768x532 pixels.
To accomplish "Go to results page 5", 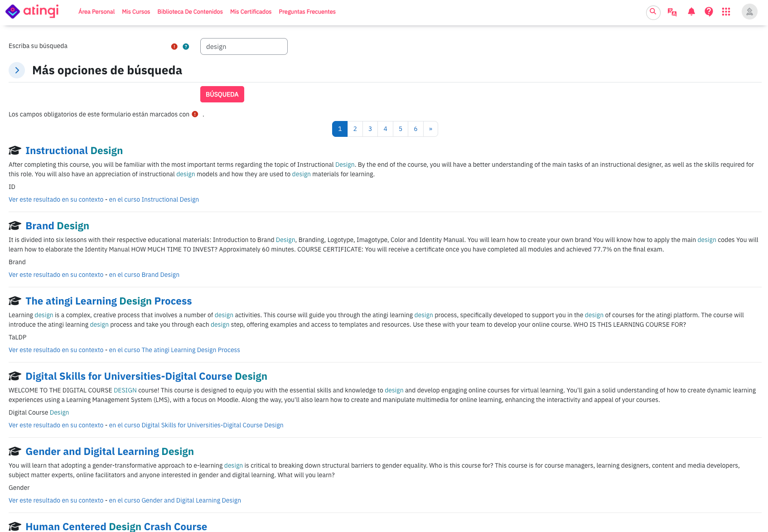I will coord(401,129).
